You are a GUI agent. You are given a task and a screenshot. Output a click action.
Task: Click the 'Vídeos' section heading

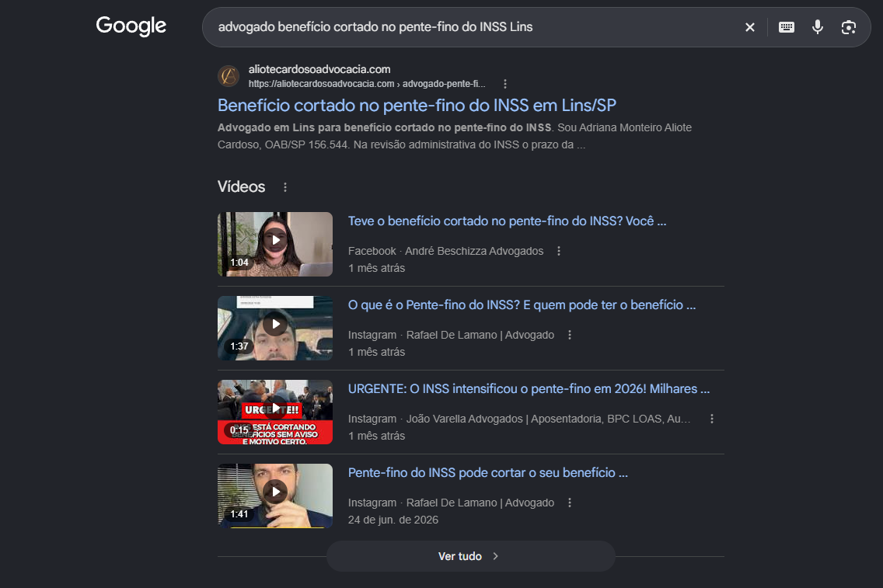pos(241,187)
